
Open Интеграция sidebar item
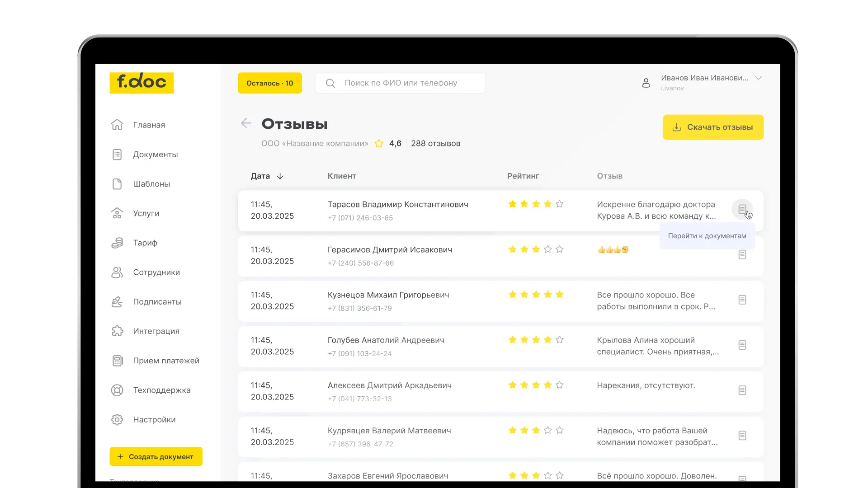tap(156, 331)
